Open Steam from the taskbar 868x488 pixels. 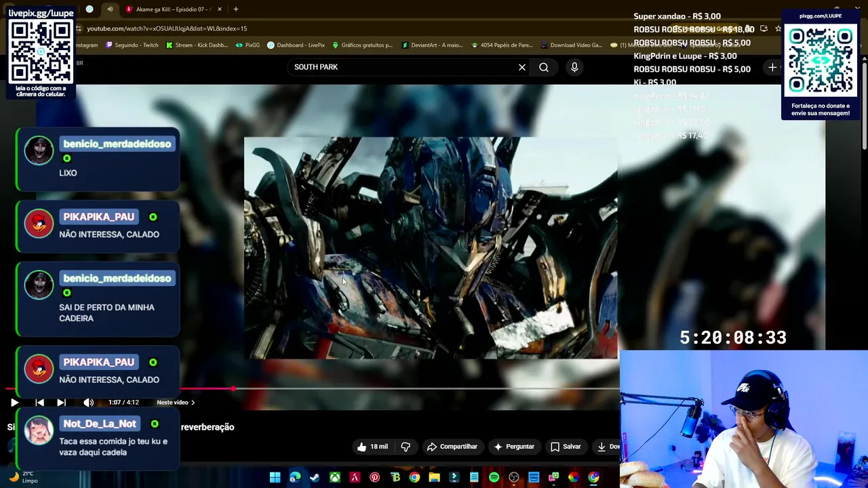pos(315,478)
